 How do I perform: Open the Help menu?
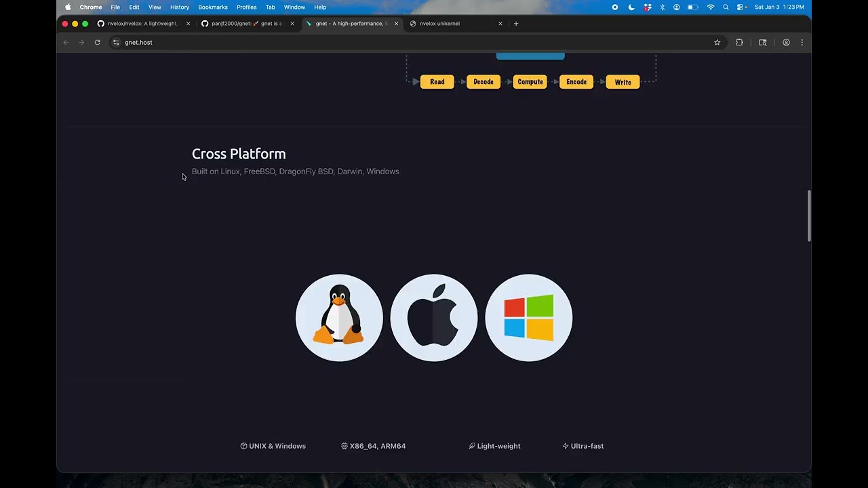(320, 7)
